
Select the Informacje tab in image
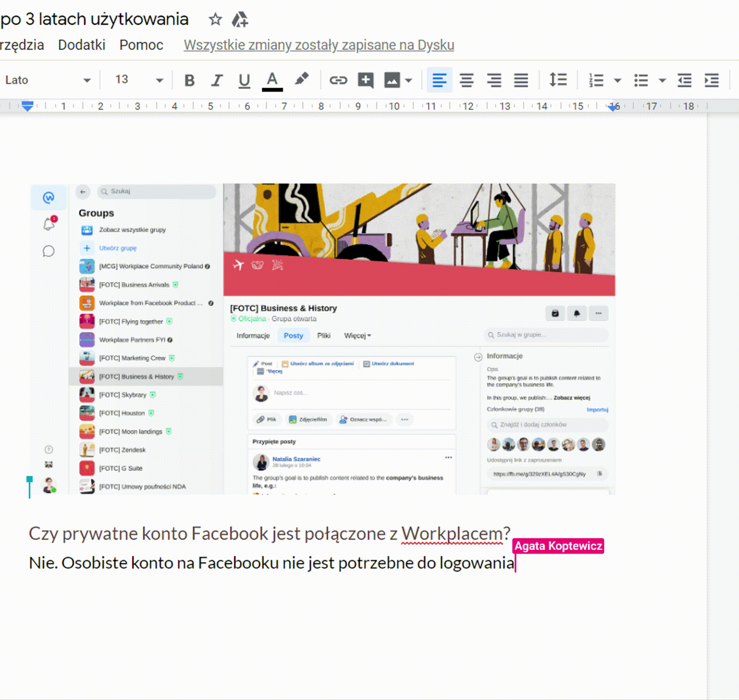pyautogui.click(x=253, y=336)
